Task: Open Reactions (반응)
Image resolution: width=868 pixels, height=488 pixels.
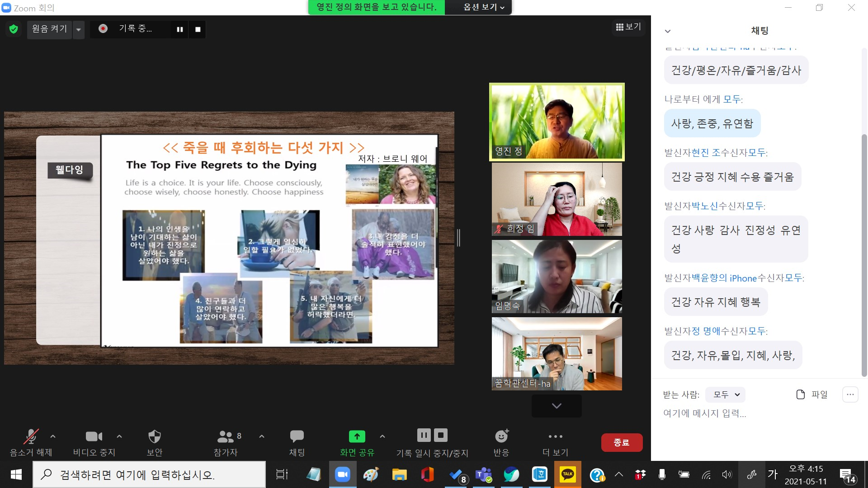Action: coord(501,443)
